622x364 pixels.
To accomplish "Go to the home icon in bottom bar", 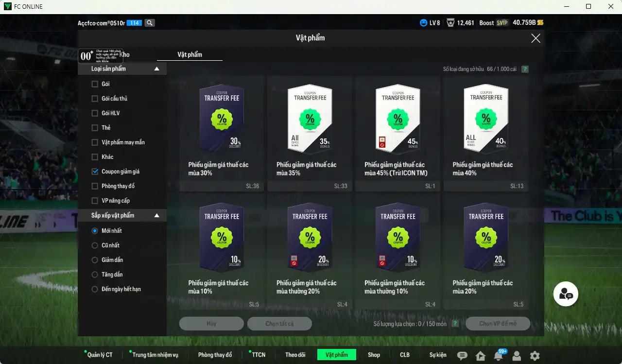I will [x=481, y=356].
